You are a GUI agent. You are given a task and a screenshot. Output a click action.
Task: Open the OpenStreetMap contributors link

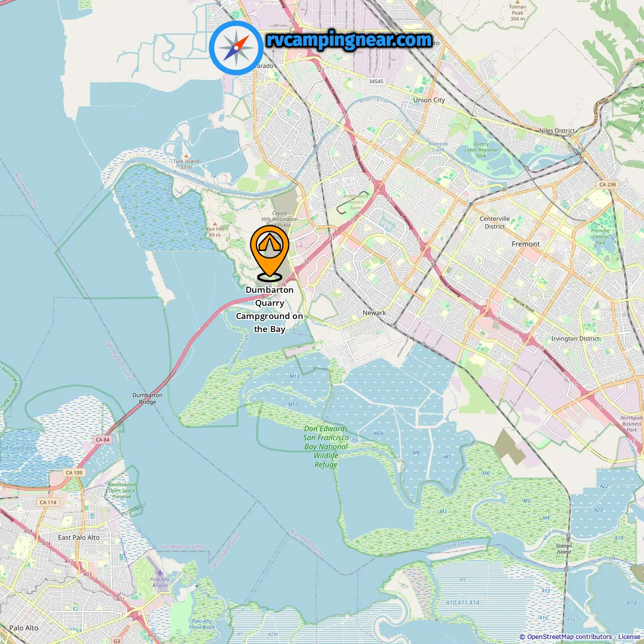570,636
